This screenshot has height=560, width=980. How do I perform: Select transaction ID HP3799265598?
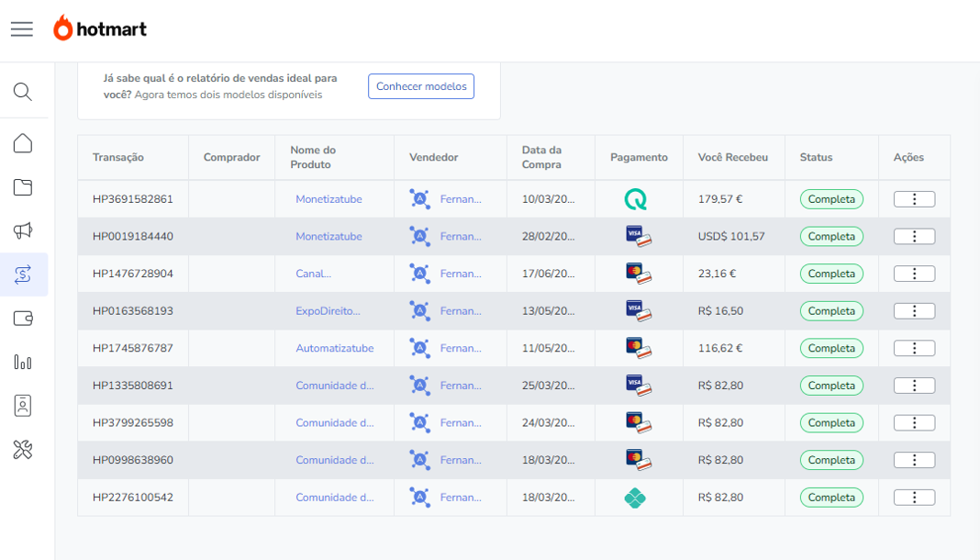[132, 422]
